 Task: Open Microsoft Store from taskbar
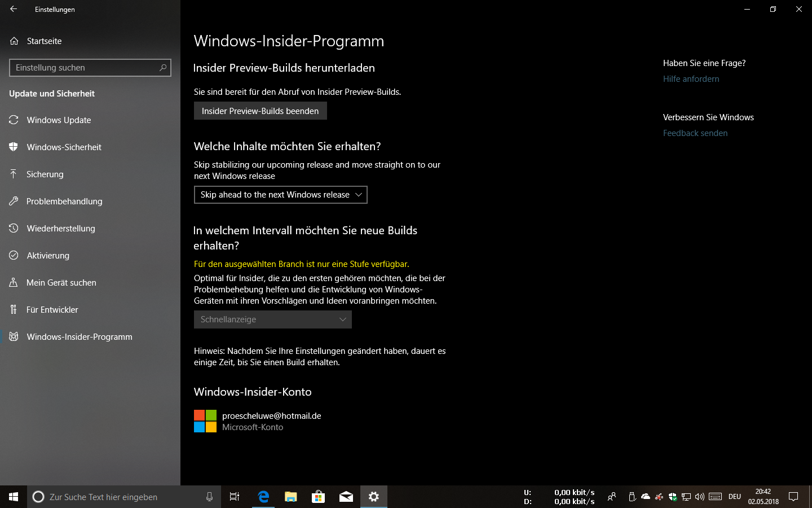pyautogui.click(x=319, y=497)
